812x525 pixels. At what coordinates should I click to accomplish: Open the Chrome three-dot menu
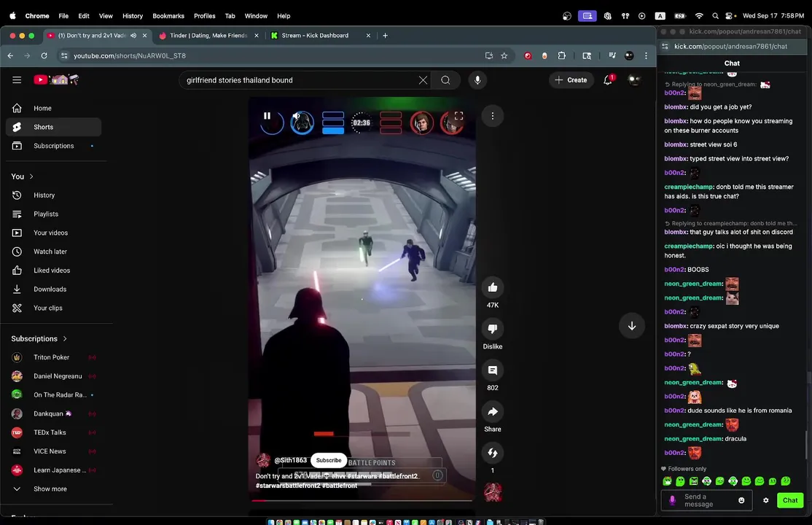[x=646, y=55]
